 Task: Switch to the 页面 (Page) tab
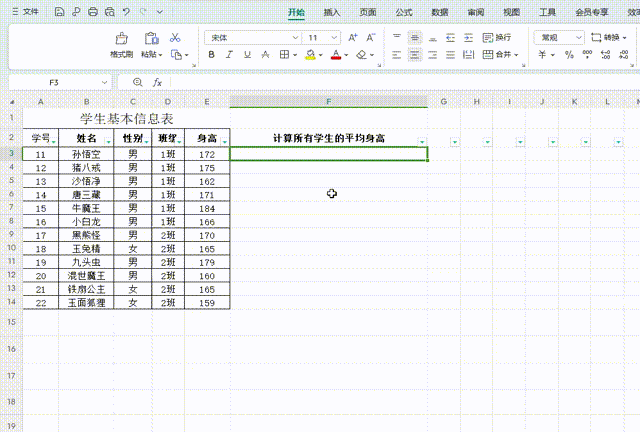point(368,12)
